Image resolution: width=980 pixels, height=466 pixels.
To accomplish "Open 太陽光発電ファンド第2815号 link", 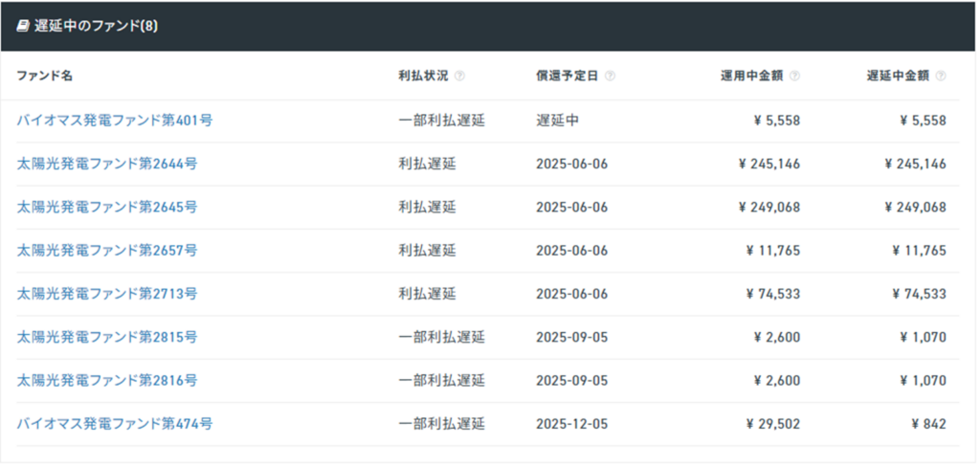I will coord(107,338).
